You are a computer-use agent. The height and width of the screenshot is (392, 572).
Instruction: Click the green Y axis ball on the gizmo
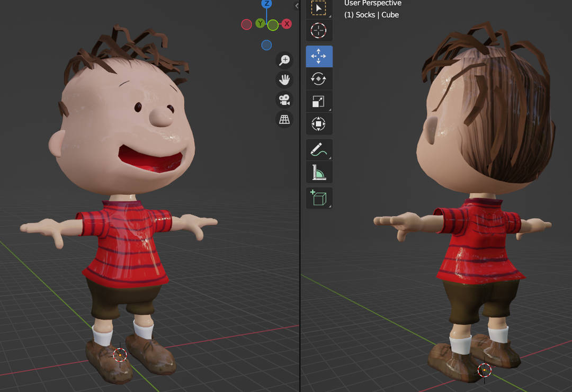(260, 24)
